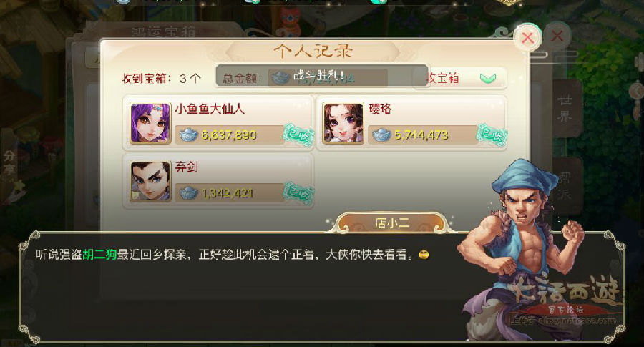
Task: Click the 总金额 silver ingot icon
Action: (281, 77)
